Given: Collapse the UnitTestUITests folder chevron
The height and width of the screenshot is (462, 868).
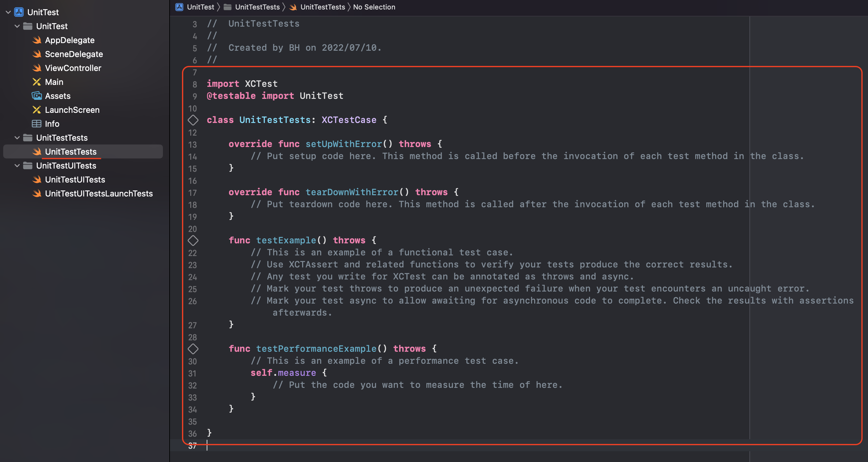Looking at the screenshot, I should click(17, 165).
